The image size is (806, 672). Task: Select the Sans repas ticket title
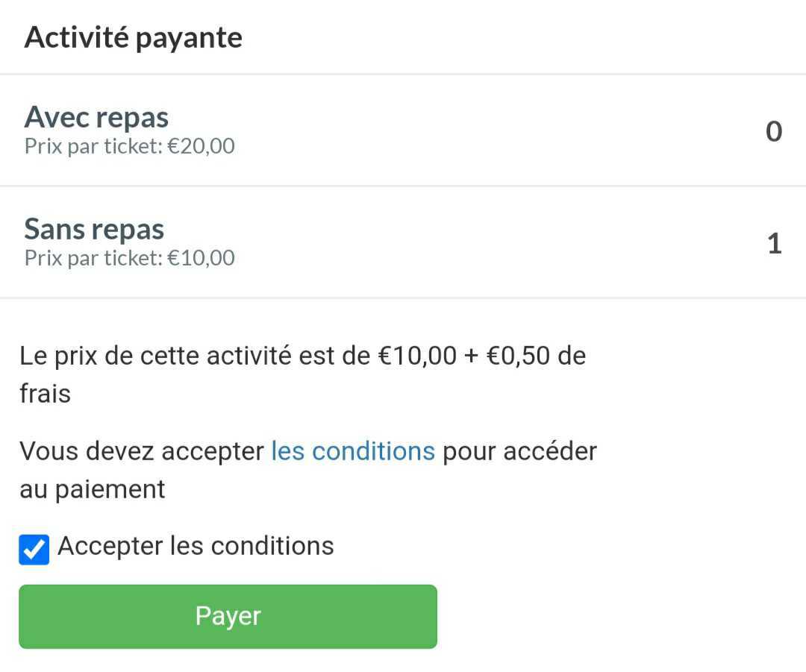(94, 229)
